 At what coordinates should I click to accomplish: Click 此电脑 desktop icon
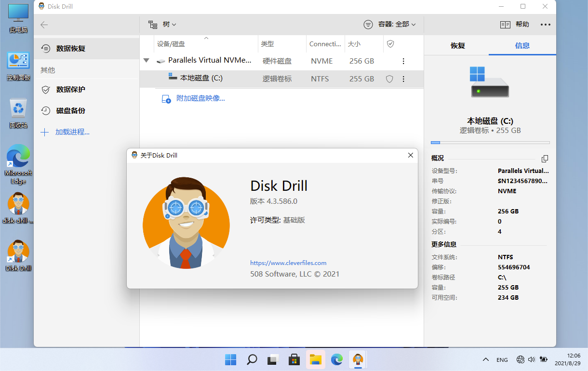[x=18, y=18]
